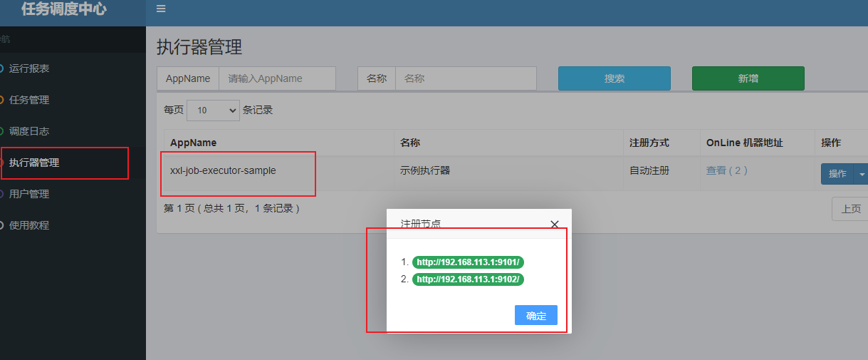Confirm the dialog with 确定 button
The image size is (868, 360).
point(535,316)
